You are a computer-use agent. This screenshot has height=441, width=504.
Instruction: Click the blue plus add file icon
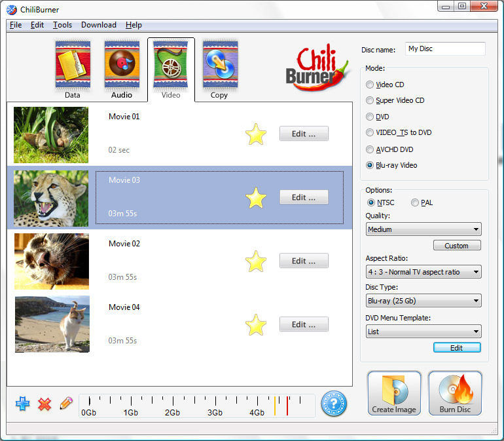(x=23, y=404)
